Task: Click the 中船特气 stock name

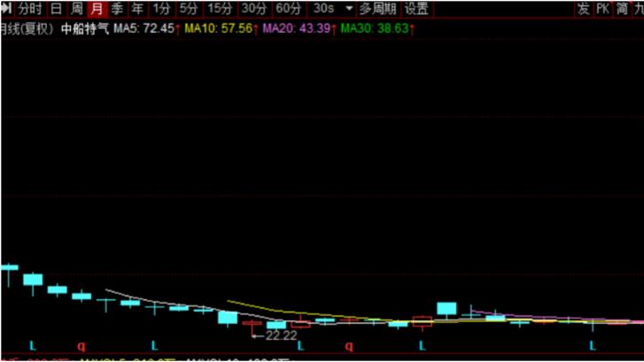Action: 85,28
